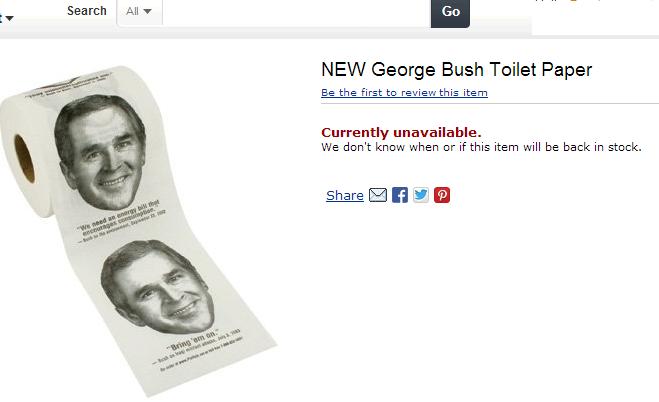This screenshot has height=402, width=659.
Task: Expand the dropdown arrow at the far-left header
Action: (x=8, y=18)
